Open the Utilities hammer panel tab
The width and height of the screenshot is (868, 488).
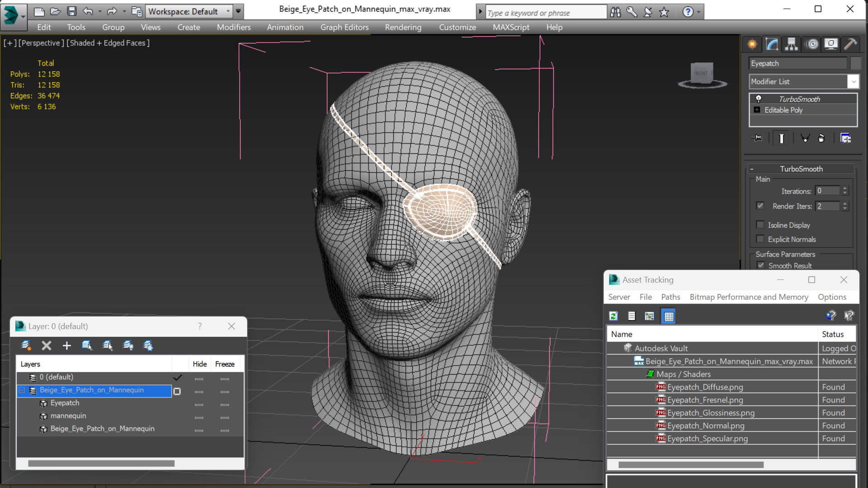point(850,44)
